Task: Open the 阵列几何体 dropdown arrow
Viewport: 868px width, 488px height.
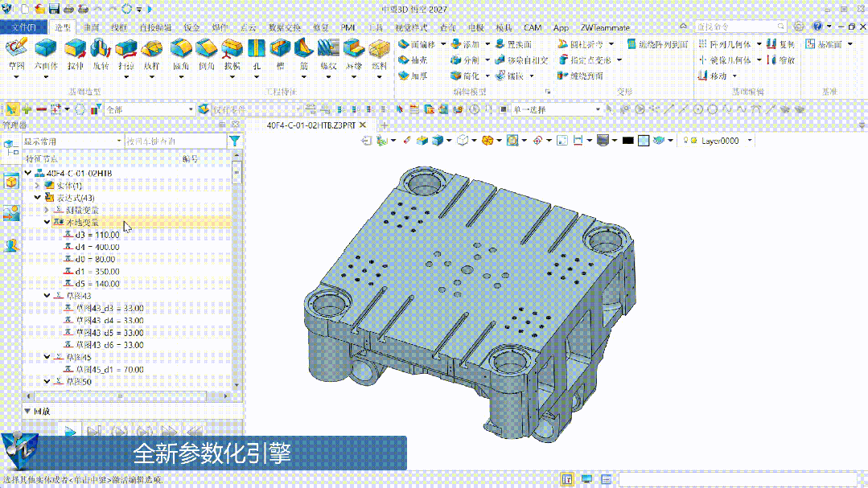Action: [x=759, y=44]
